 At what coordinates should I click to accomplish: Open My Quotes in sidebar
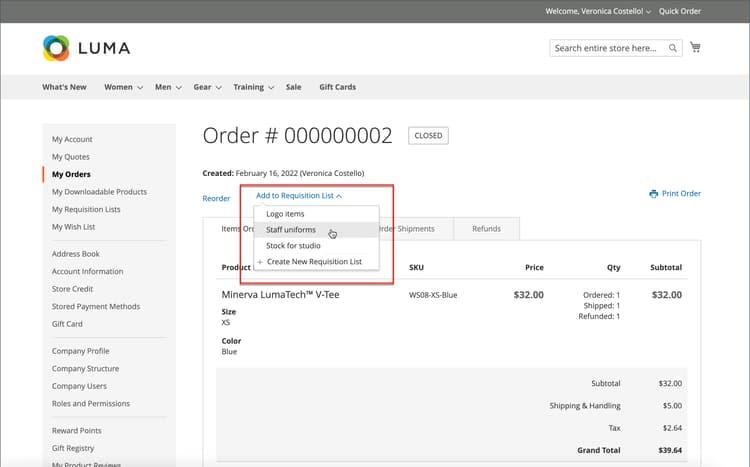(x=71, y=157)
